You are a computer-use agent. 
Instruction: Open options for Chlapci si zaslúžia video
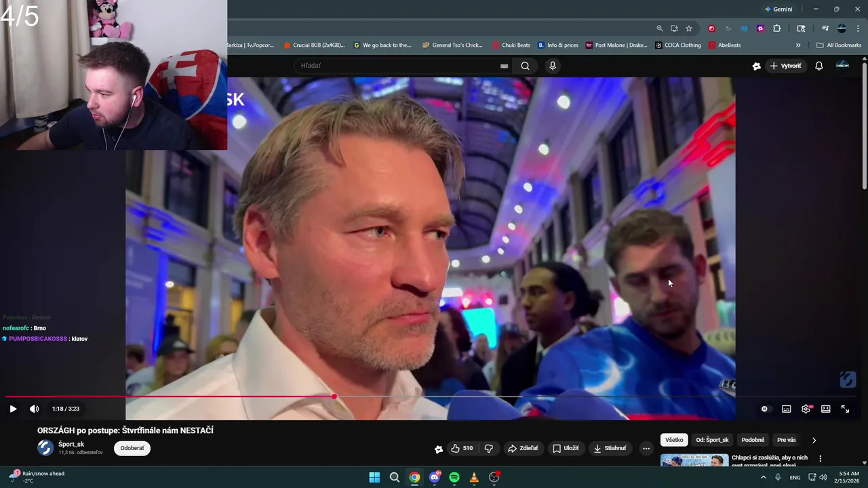(x=821, y=459)
